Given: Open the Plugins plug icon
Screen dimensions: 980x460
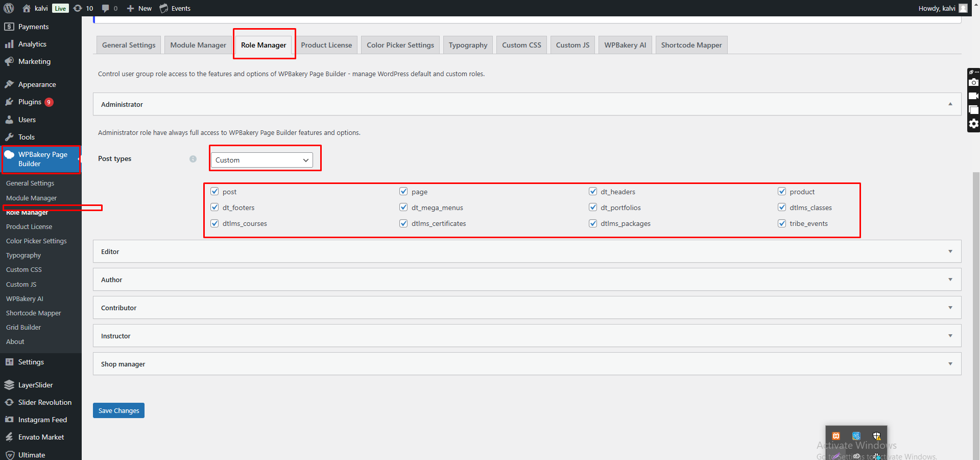Looking at the screenshot, I should click(9, 102).
